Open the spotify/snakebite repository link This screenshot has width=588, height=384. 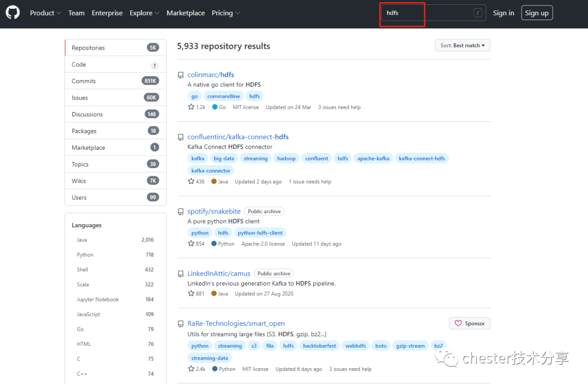click(214, 211)
